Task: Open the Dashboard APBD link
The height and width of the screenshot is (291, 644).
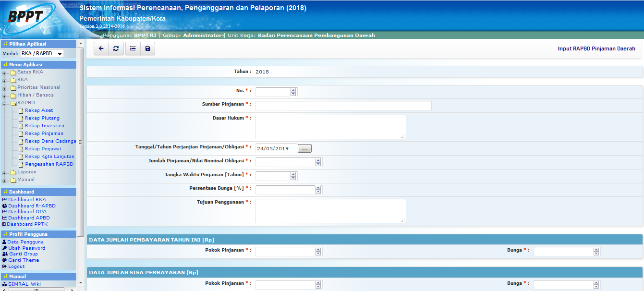Action: 29,218
